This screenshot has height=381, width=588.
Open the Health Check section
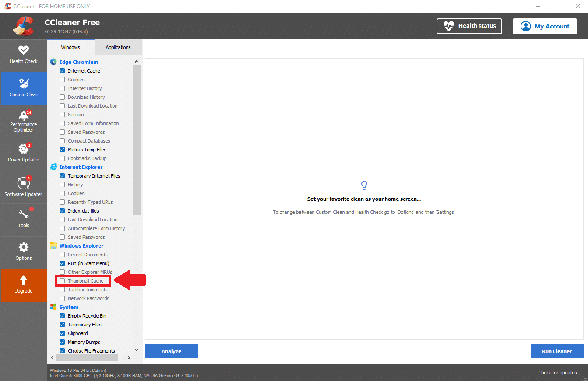coord(24,56)
